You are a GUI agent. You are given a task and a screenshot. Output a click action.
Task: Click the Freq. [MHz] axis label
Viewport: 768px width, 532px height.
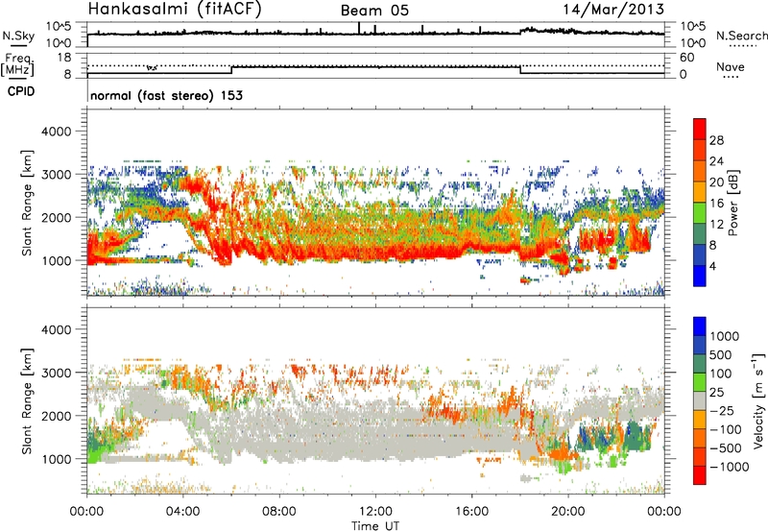click(x=18, y=64)
